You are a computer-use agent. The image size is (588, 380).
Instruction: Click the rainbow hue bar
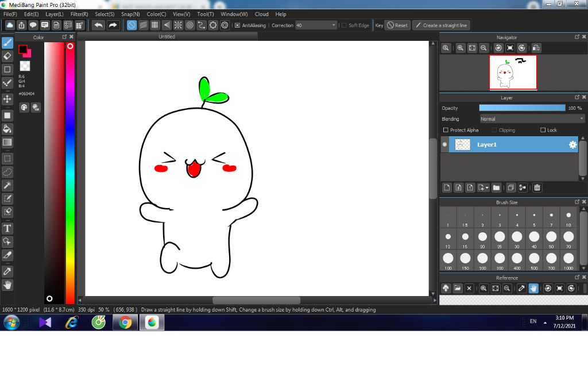(70, 172)
